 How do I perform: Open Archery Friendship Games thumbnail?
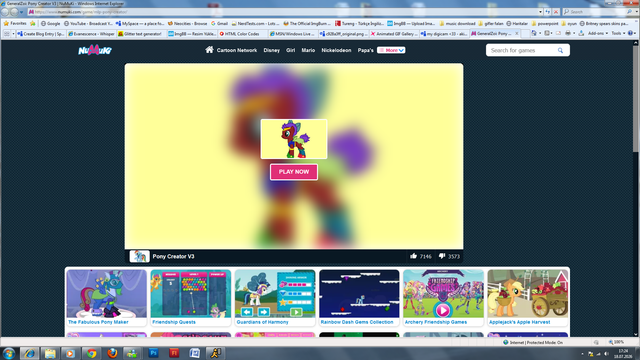[443, 293]
